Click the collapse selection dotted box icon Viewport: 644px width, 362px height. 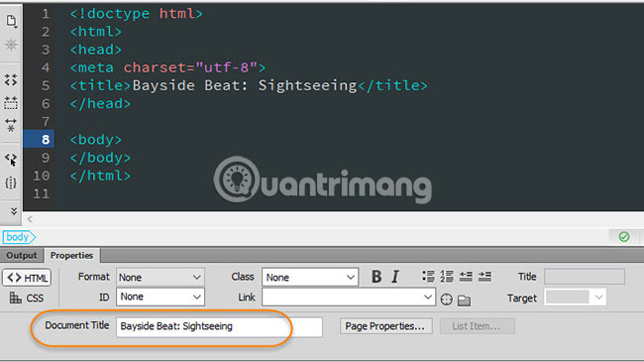11,102
